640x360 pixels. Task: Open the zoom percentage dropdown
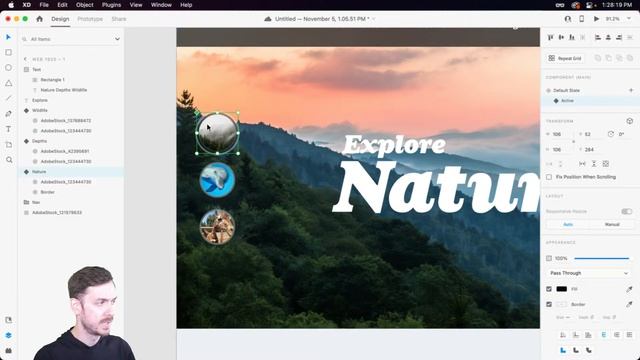629,19
